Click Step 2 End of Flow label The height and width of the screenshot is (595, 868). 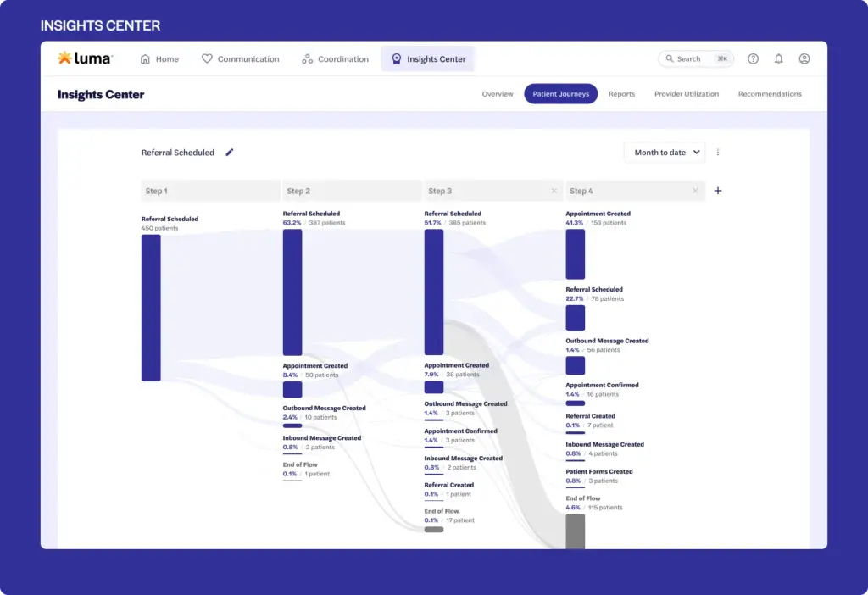click(x=300, y=465)
